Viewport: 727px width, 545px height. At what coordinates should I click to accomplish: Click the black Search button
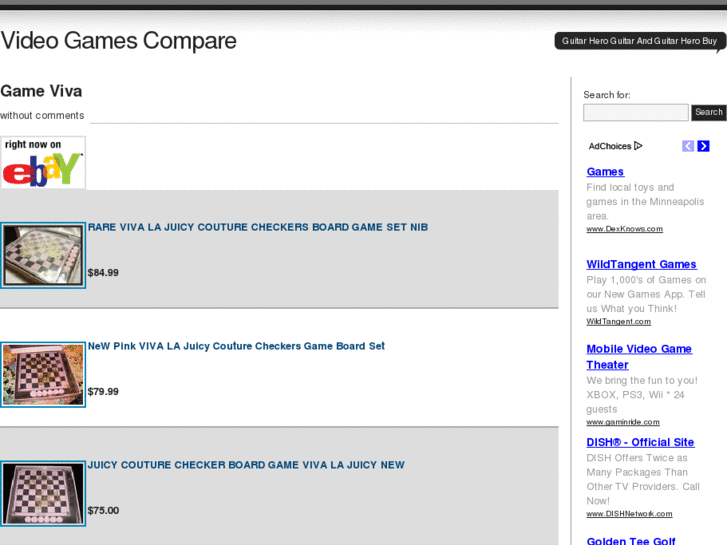click(x=708, y=112)
